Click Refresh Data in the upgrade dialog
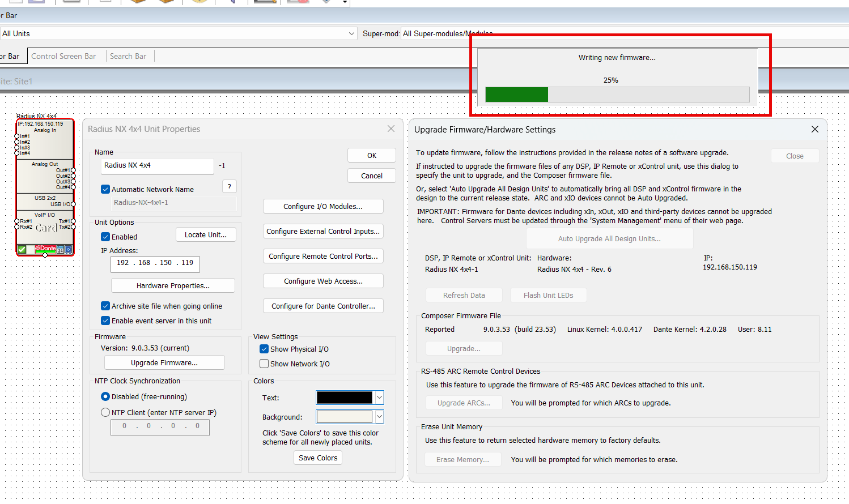This screenshot has height=504, width=849. click(464, 295)
